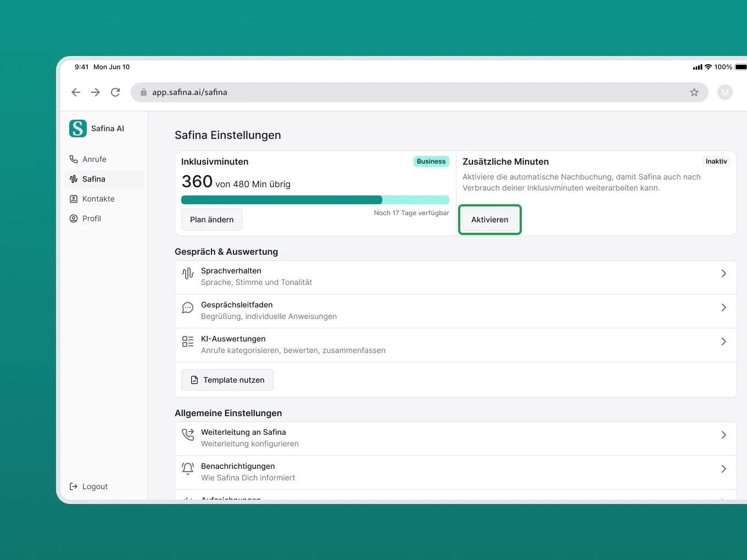Click the Plan ändern button
Screen dimensions: 747x560
click(x=212, y=220)
